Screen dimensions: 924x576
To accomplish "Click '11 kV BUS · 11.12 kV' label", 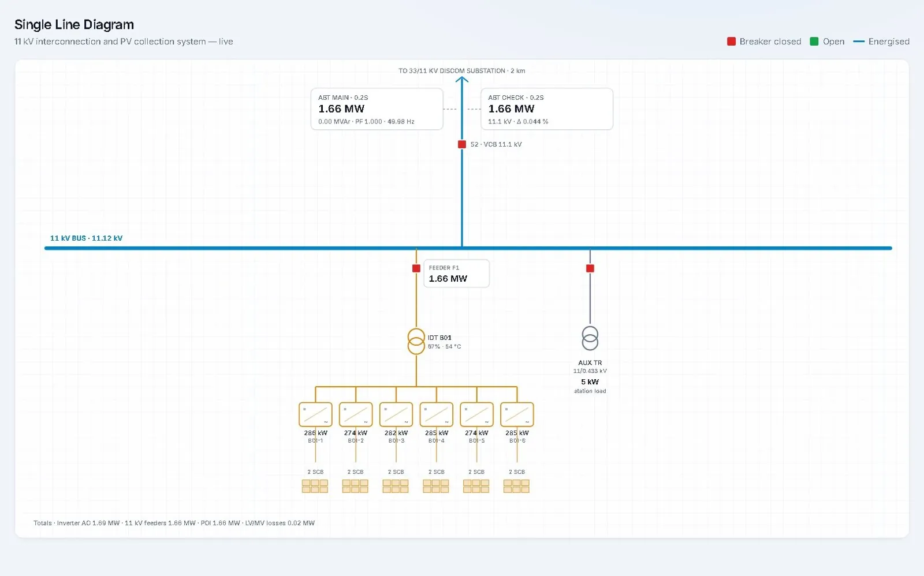I will pos(86,238).
